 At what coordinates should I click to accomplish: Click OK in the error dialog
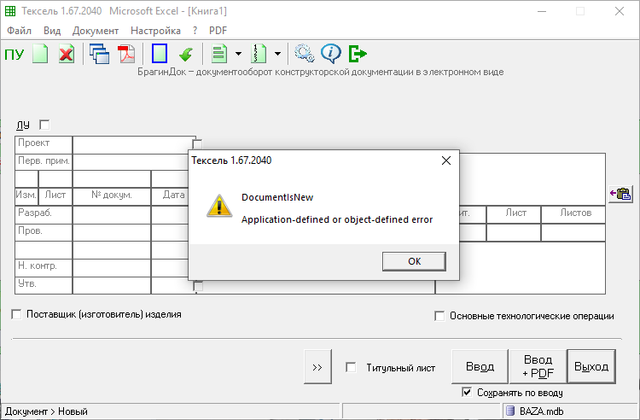[x=414, y=261]
